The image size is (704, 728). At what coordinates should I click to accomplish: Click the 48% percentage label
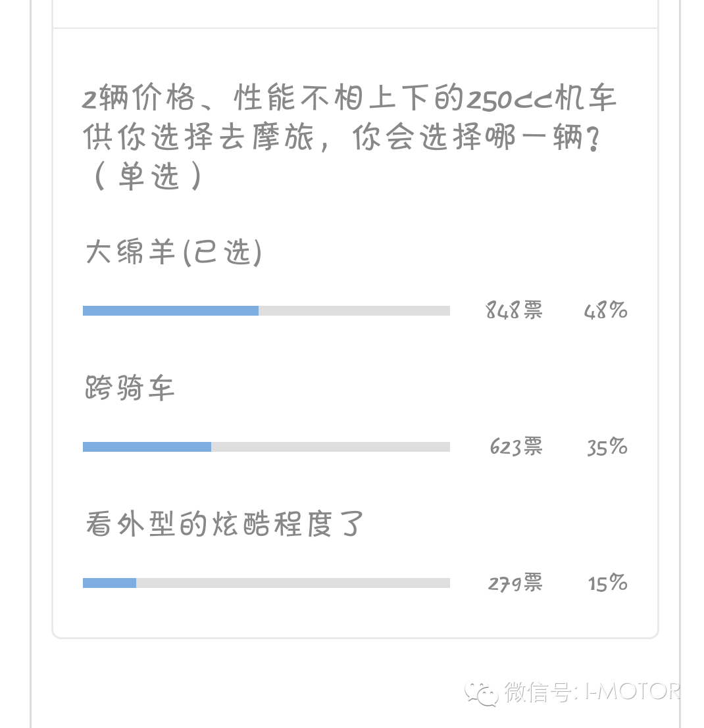click(x=605, y=310)
